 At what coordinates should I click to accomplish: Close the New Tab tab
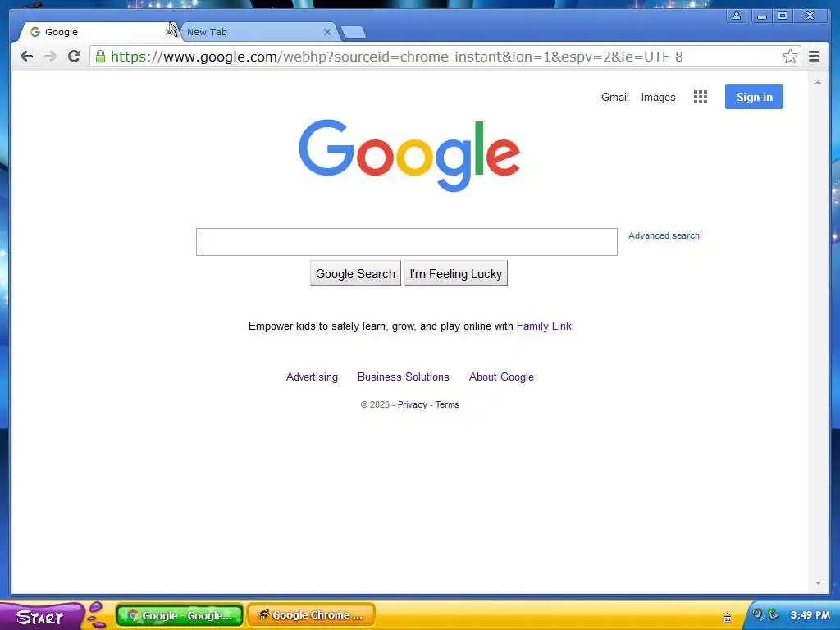coord(326,32)
